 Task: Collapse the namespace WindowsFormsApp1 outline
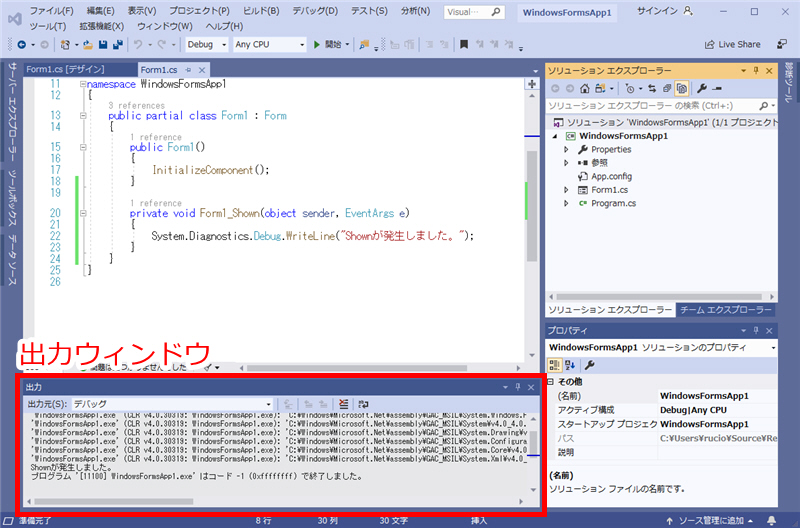pos(83,84)
